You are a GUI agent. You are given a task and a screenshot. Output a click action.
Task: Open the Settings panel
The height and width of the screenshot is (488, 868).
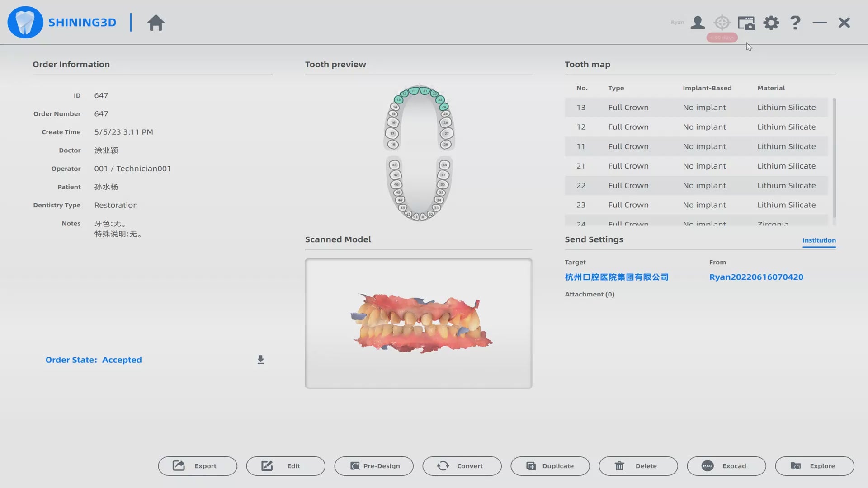[771, 22]
